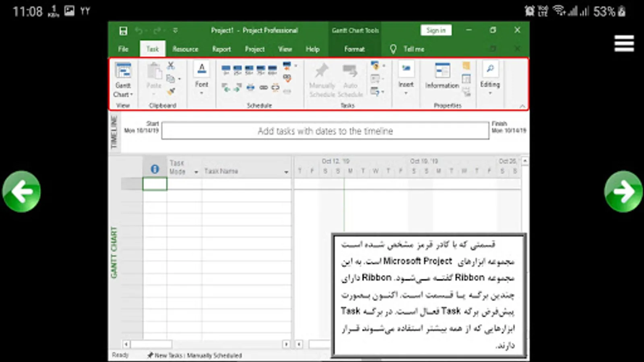The image size is (644, 362).
Task: Click the Link Tasks chain icon
Action: pos(264,88)
